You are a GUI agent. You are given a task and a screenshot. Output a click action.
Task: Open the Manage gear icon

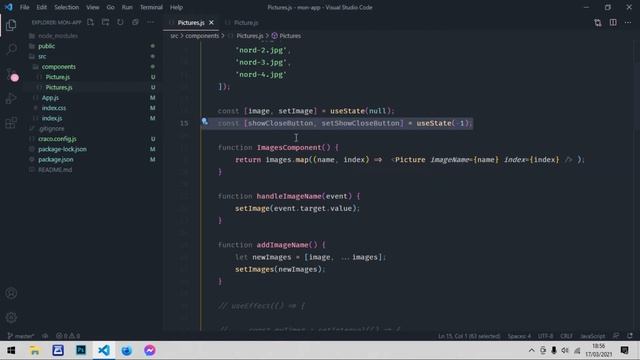[11, 317]
